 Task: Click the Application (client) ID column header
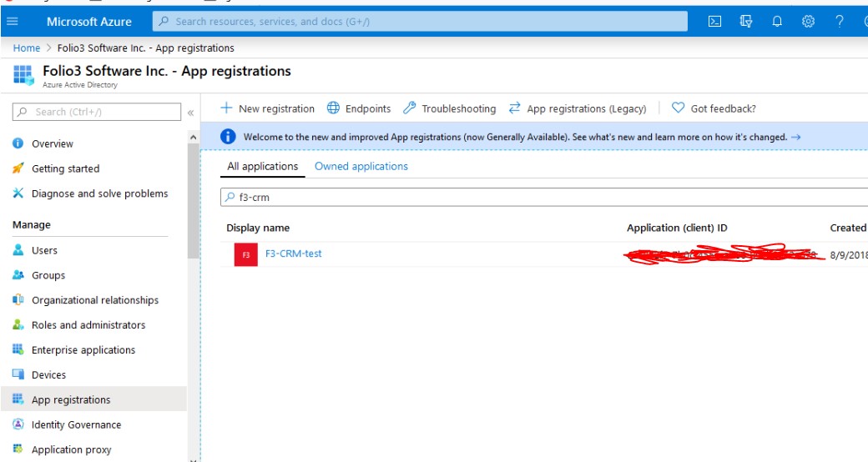[677, 228]
